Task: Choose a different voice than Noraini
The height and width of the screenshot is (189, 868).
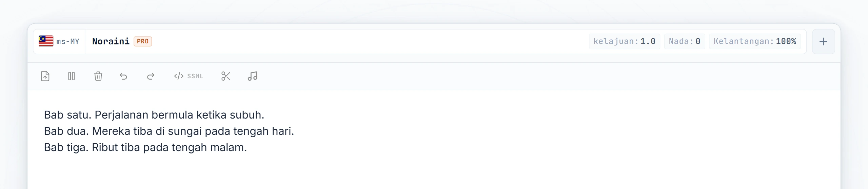Action: coord(111,41)
